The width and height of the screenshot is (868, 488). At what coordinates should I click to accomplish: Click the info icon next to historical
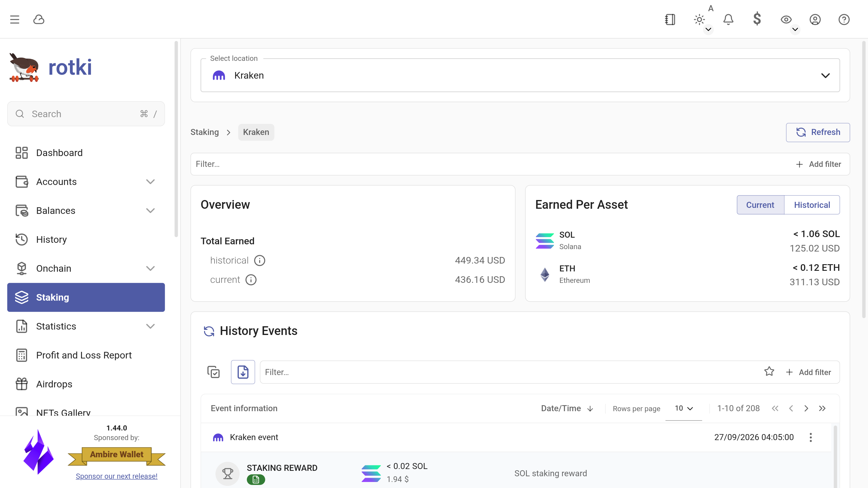click(x=259, y=260)
